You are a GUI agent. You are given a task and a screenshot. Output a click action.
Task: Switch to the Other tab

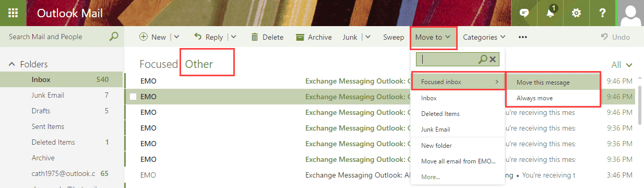(x=199, y=64)
